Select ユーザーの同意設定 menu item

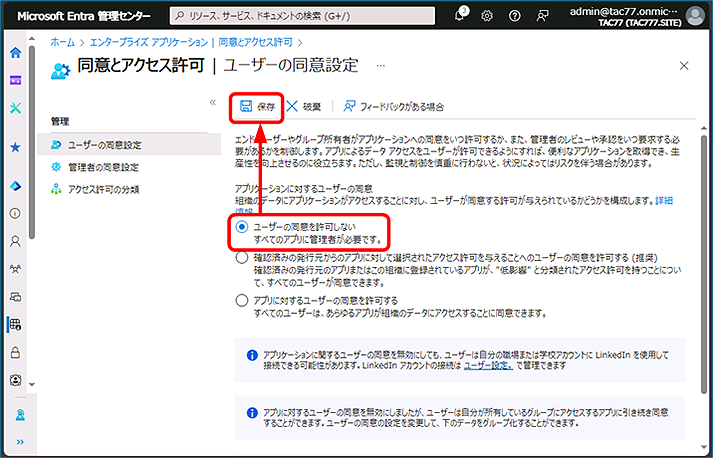(x=129, y=145)
